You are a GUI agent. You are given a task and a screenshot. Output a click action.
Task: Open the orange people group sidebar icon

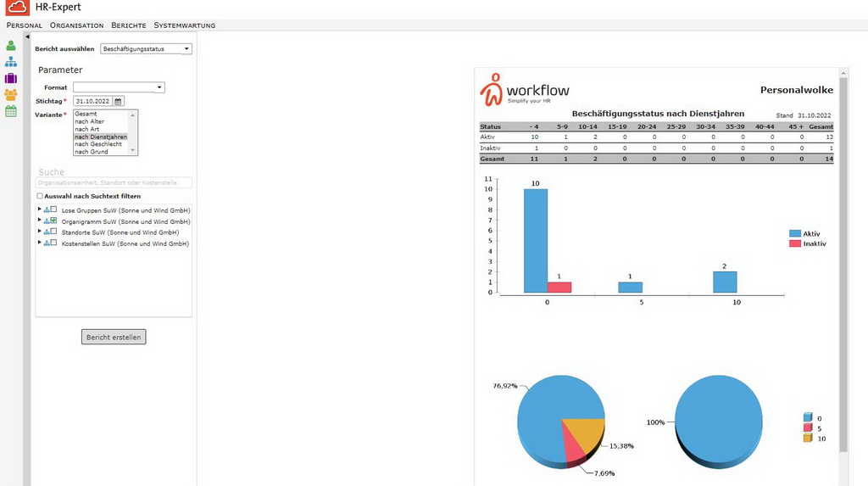tap(10, 95)
